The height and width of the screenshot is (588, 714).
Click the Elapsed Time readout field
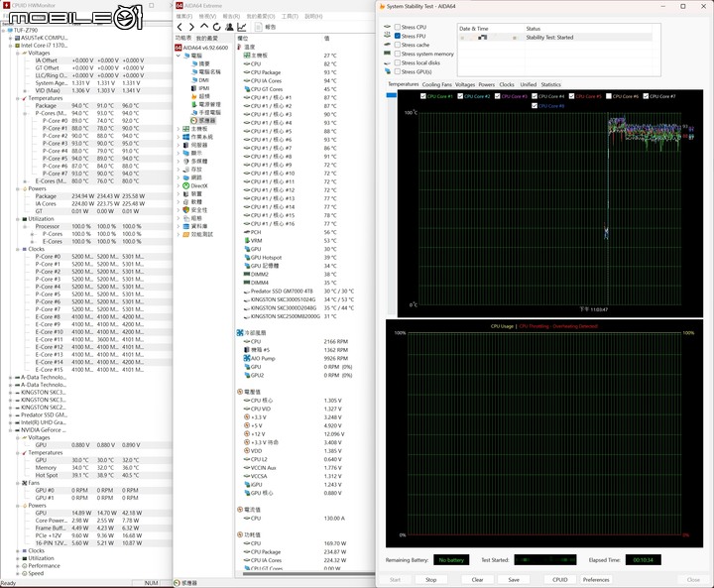pyautogui.click(x=643, y=560)
